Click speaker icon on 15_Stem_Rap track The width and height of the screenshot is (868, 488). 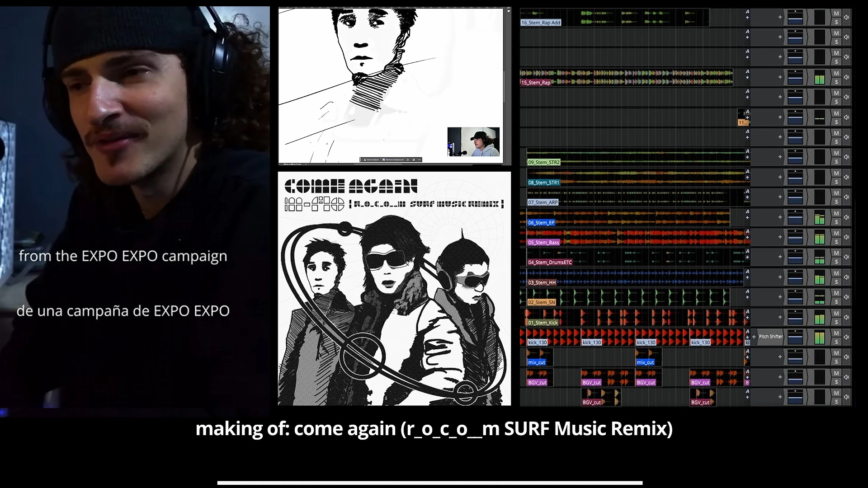[x=846, y=77]
